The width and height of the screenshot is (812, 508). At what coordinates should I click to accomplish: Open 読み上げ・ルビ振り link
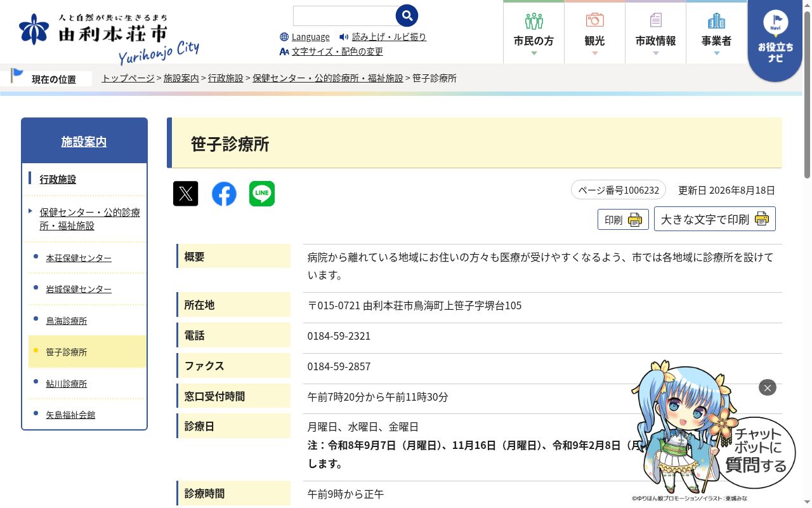pos(389,37)
